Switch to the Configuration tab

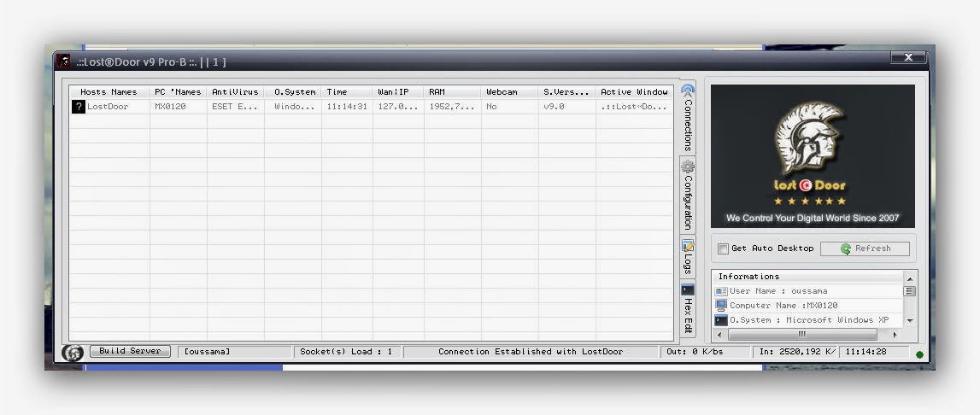(688, 196)
